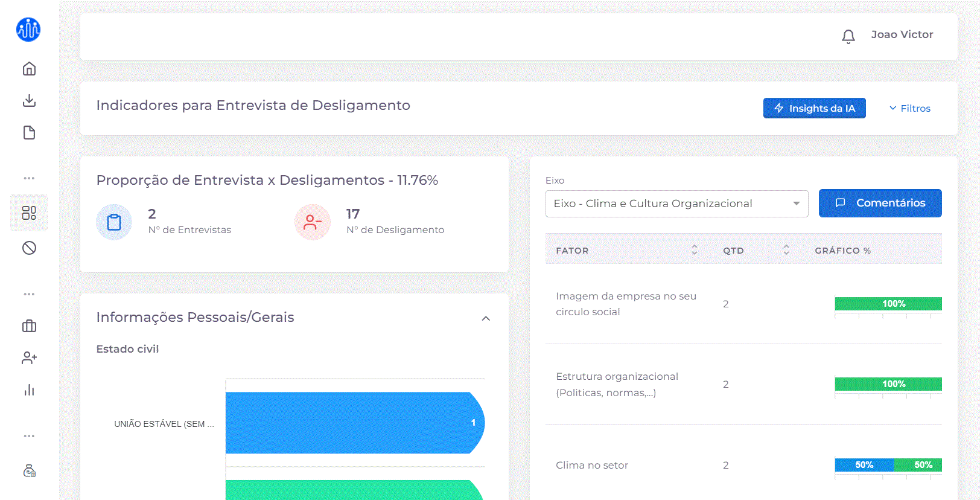Select the Estrutura organizacional row text
This screenshot has width=980, height=500.
[617, 384]
